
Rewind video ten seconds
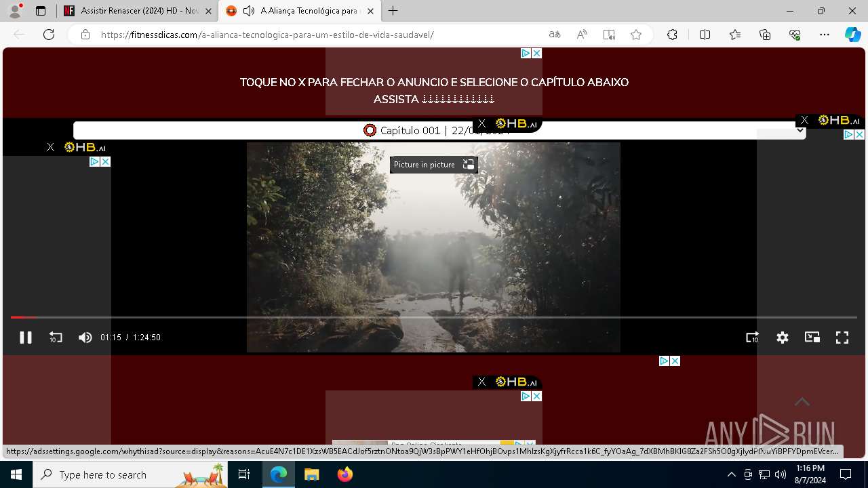pyautogui.click(x=56, y=338)
